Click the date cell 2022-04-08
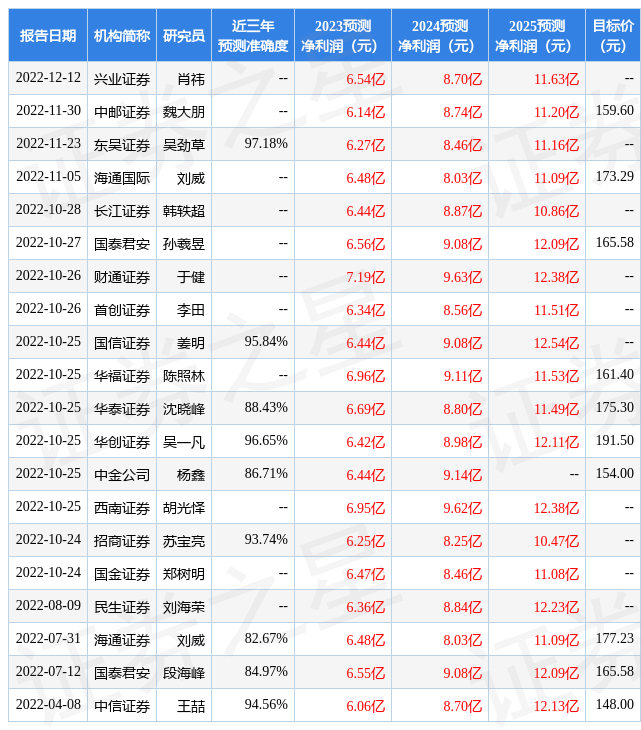The width and height of the screenshot is (641, 730). pos(48,705)
